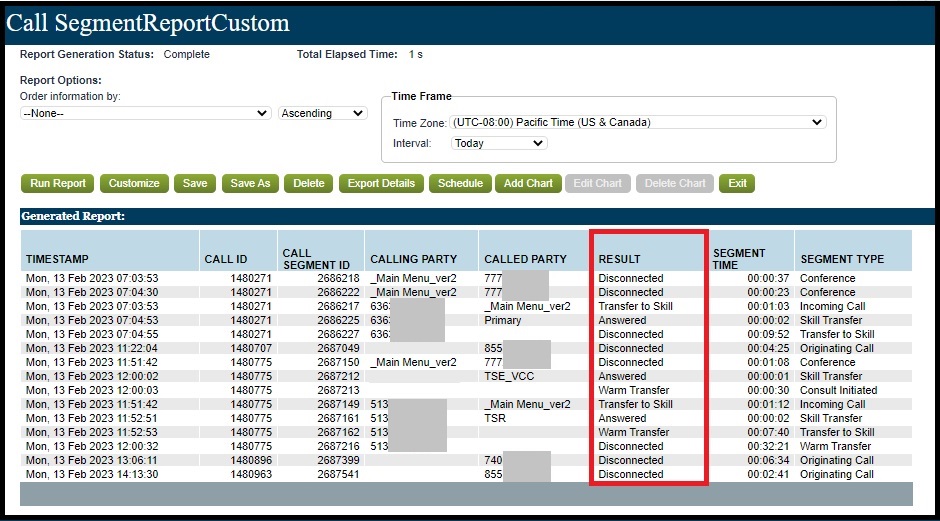The image size is (940, 521).
Task: Click the RESULT column header
Action: click(x=619, y=259)
